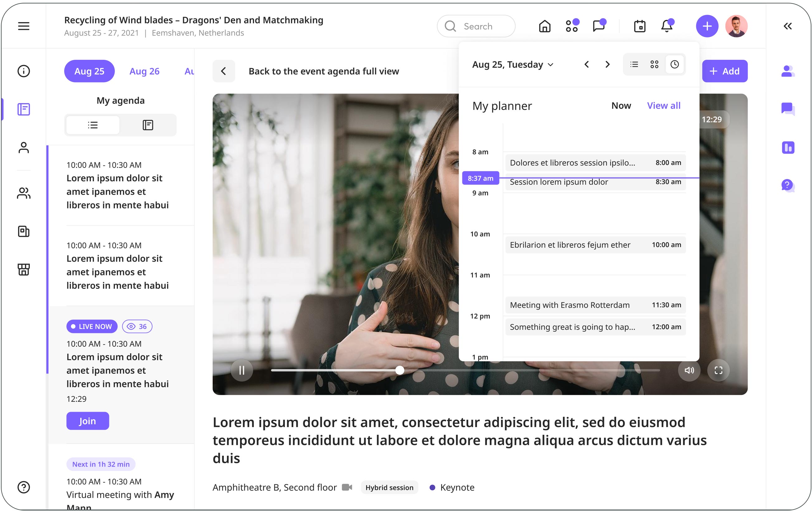Open the chat messages icon in header

[x=599, y=26]
